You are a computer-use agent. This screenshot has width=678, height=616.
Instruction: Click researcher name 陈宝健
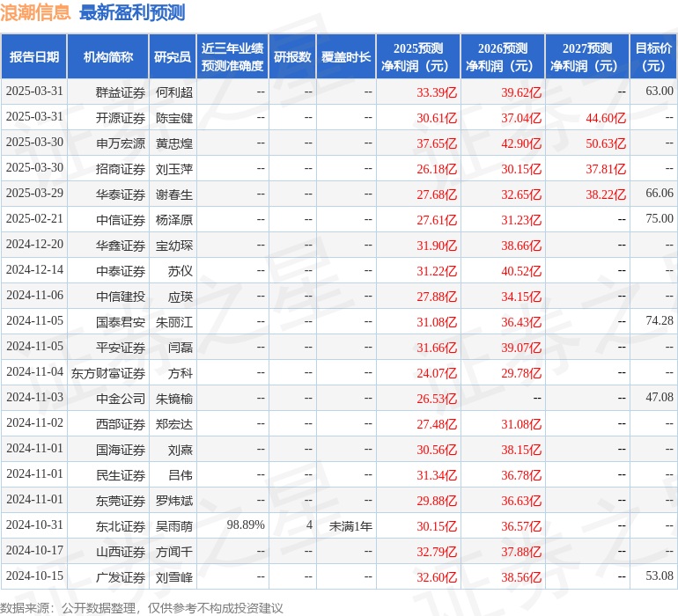[x=174, y=118]
